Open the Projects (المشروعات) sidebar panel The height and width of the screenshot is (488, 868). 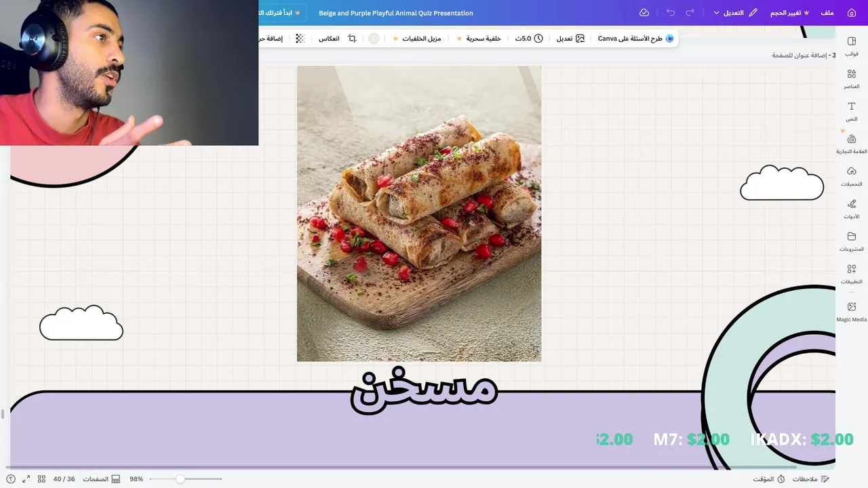852,241
